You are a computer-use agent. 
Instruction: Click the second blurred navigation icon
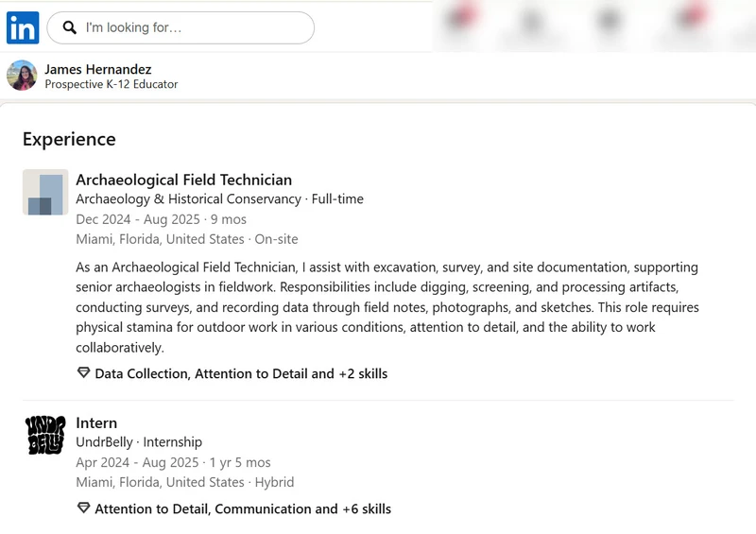pos(531,23)
